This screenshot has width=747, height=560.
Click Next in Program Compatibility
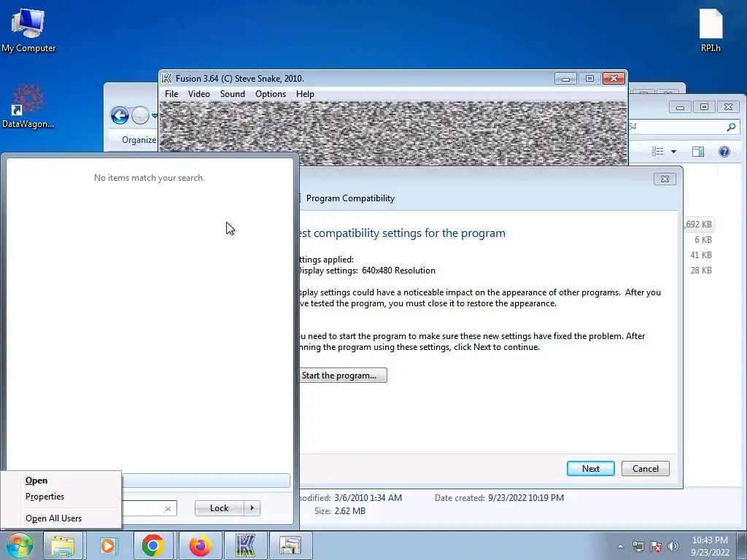point(591,469)
